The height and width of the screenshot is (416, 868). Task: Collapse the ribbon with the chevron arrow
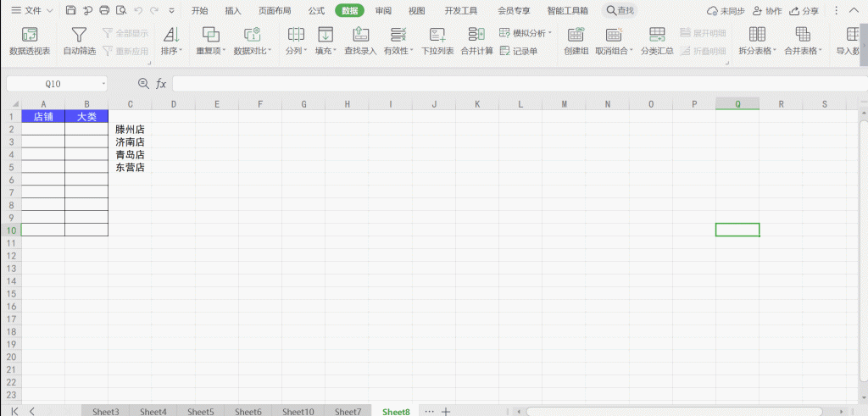(x=854, y=11)
